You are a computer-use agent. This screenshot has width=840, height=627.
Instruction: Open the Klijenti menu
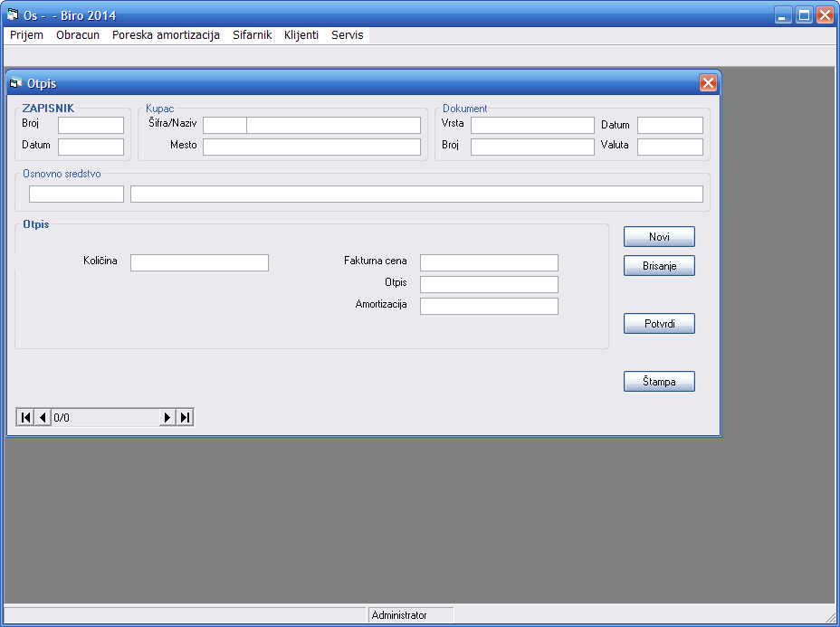pos(301,35)
